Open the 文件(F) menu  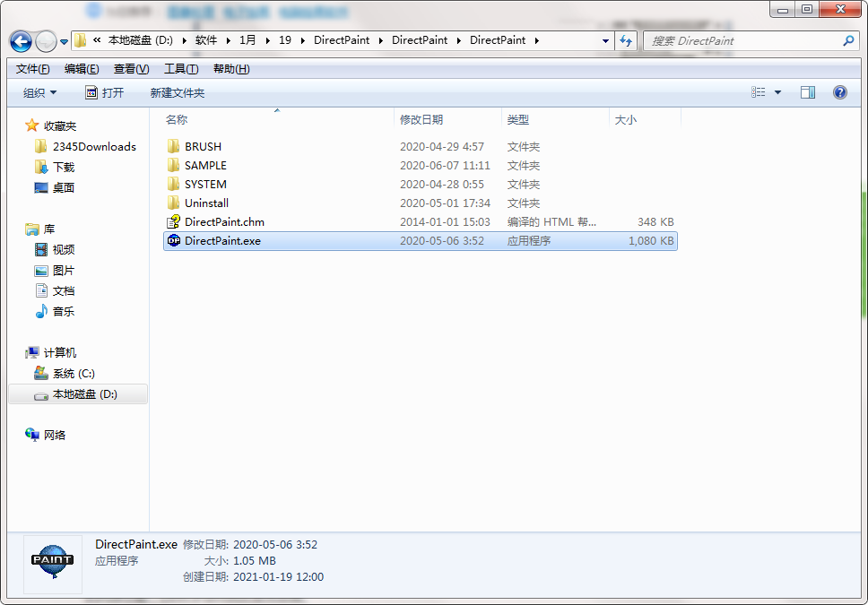pyautogui.click(x=32, y=69)
